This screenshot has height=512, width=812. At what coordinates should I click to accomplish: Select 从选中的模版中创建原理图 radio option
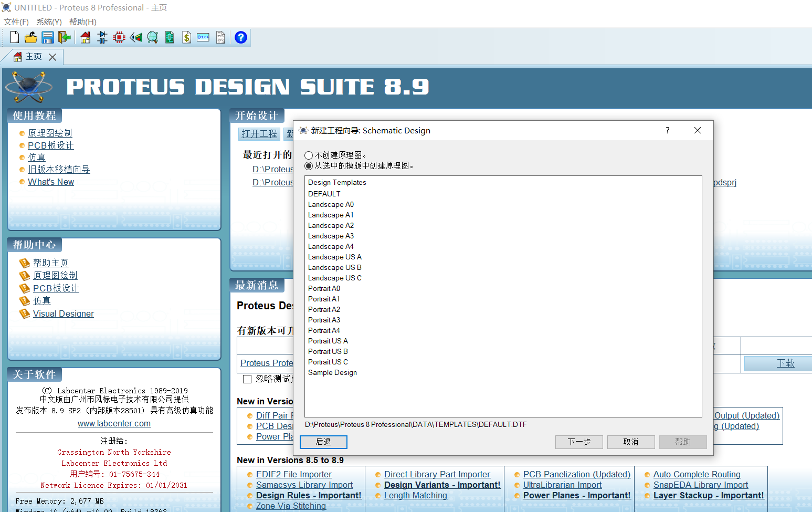click(x=309, y=166)
